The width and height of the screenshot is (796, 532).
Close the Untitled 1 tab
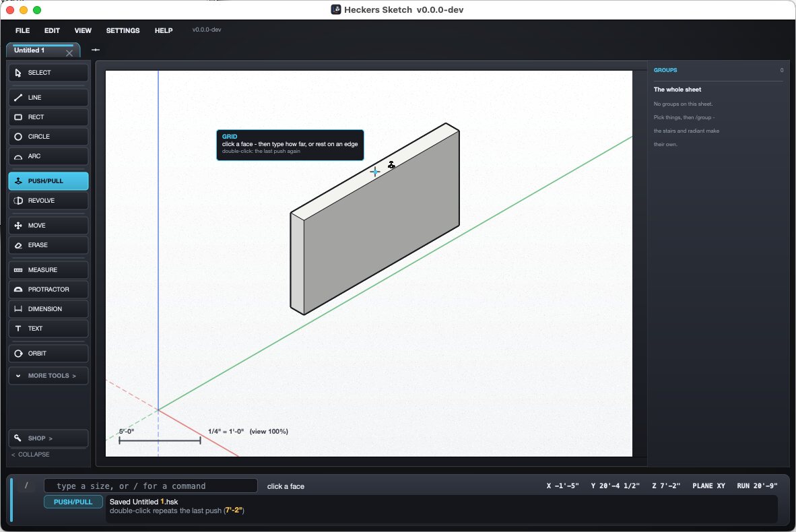(x=69, y=53)
